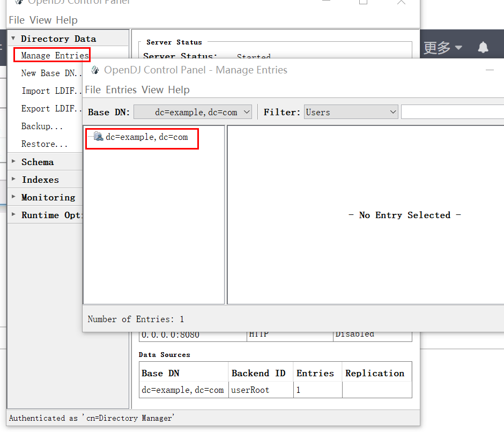Open File menu in main Control Panel window
Viewport: 504px width, 432px height.
point(17,20)
